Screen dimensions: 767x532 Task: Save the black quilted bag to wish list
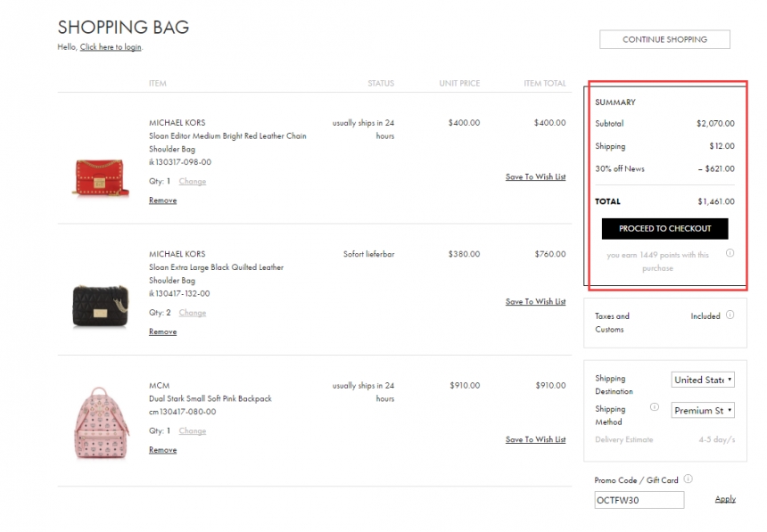pos(535,302)
